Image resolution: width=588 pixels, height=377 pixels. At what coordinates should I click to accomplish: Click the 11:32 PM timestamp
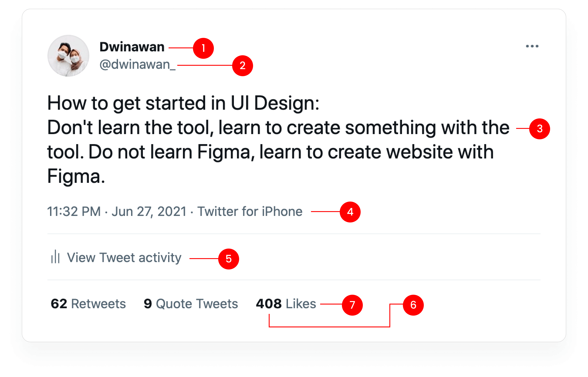pos(74,212)
